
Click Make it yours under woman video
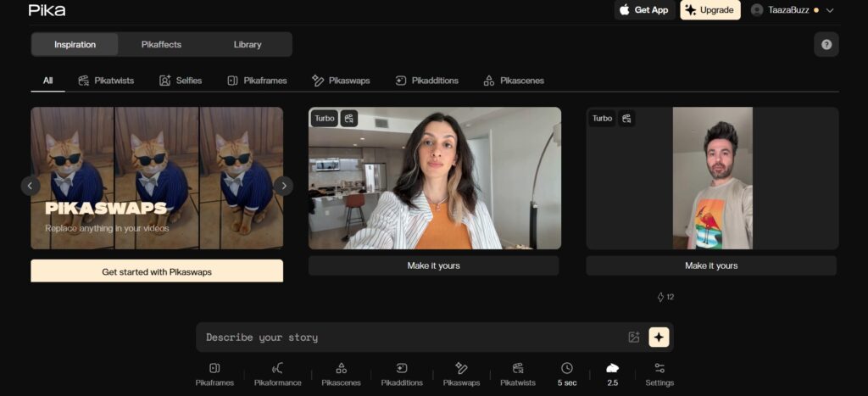(433, 265)
